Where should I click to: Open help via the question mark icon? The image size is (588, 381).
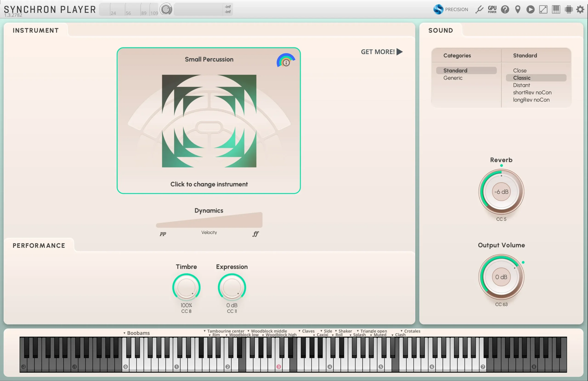click(x=505, y=9)
